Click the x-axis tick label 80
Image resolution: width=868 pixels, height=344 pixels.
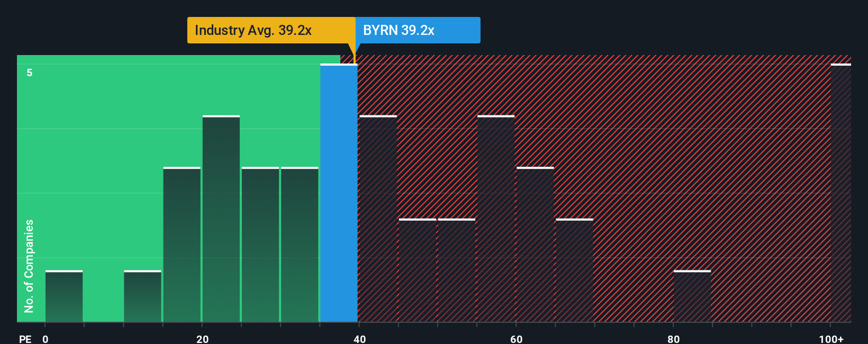click(673, 339)
